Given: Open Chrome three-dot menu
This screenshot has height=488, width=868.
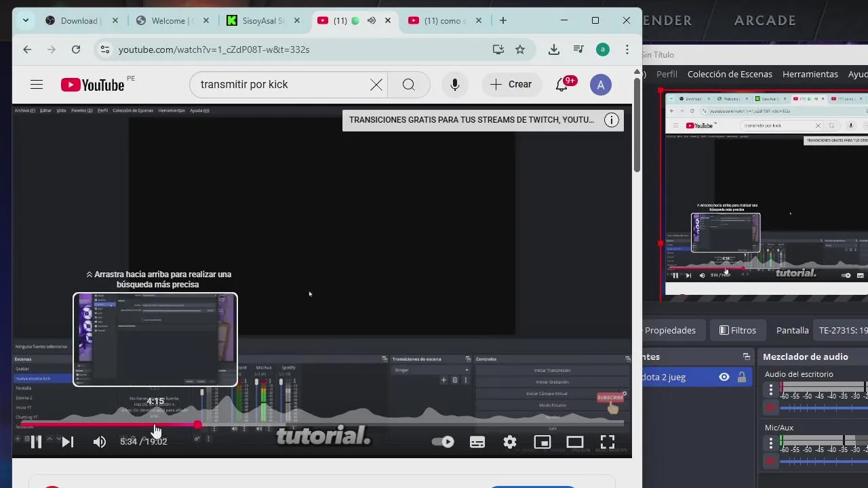Looking at the screenshot, I should [627, 49].
